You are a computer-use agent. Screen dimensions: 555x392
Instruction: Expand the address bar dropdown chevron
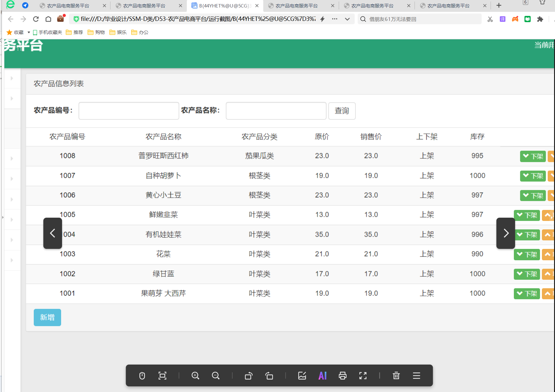click(347, 19)
